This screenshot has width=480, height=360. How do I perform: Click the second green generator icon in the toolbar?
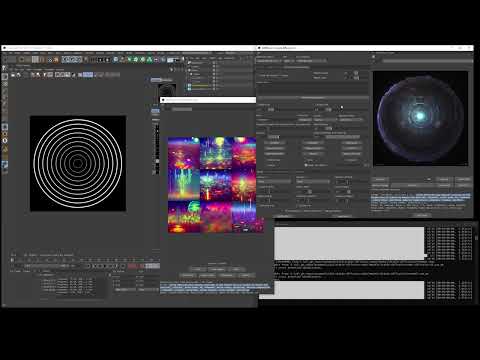point(136,60)
